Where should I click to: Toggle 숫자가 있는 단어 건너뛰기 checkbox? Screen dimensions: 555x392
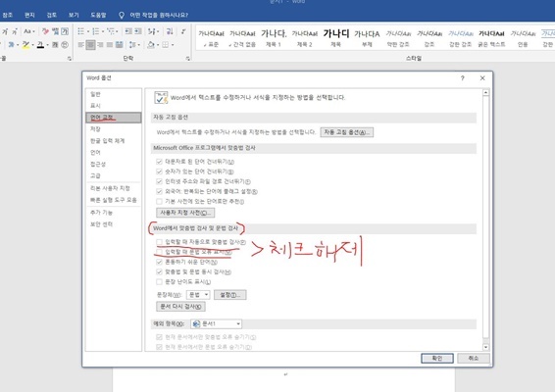point(159,171)
